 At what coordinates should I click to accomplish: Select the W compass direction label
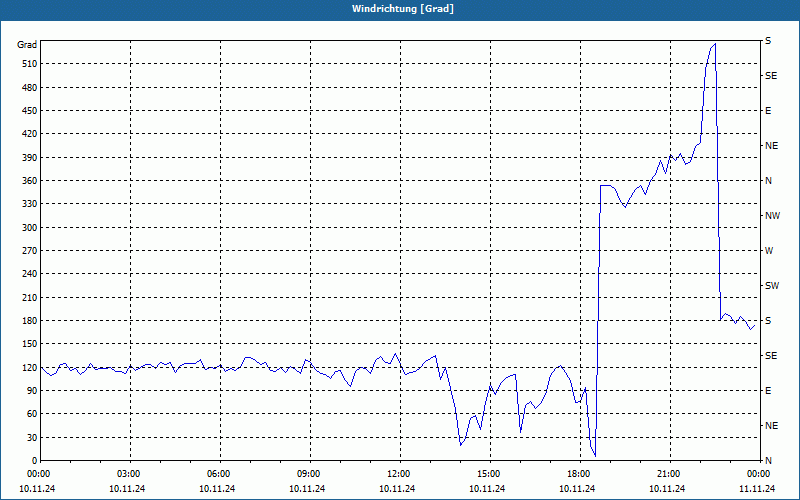point(769,251)
